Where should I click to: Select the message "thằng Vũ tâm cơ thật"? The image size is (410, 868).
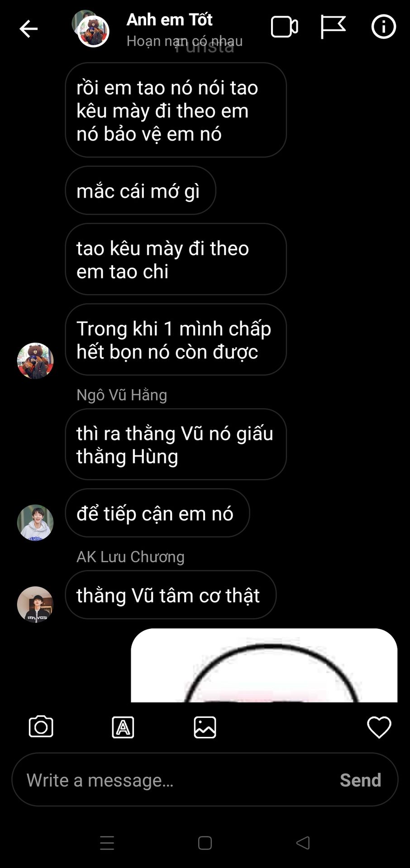(171, 594)
